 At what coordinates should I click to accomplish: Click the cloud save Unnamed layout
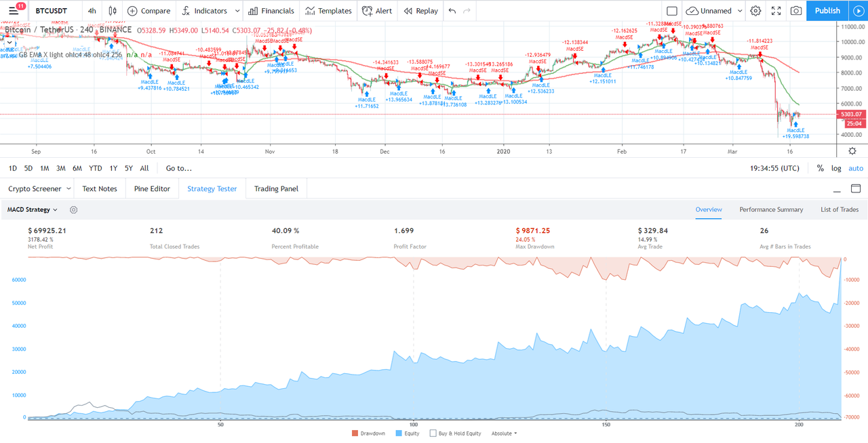point(708,11)
